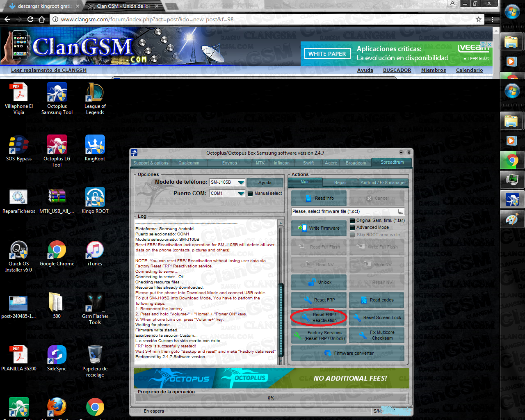Enable Original Sam. firm. (*.tar) checkbox
The image size is (525, 420).
(352, 220)
